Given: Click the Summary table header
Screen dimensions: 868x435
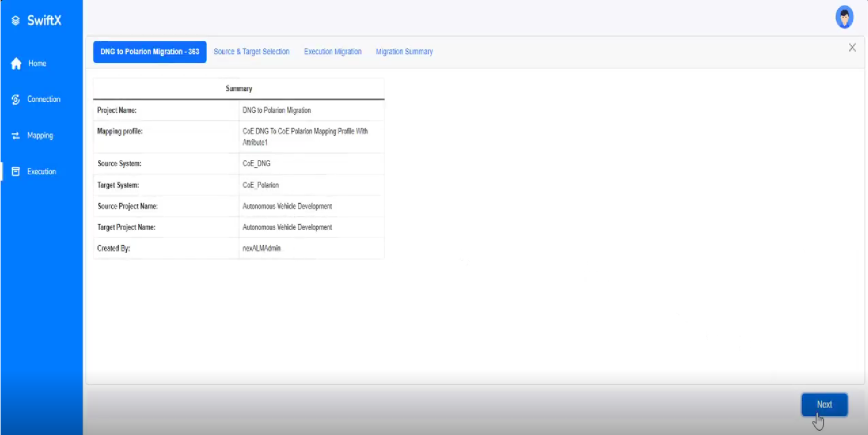Looking at the screenshot, I should coord(239,89).
